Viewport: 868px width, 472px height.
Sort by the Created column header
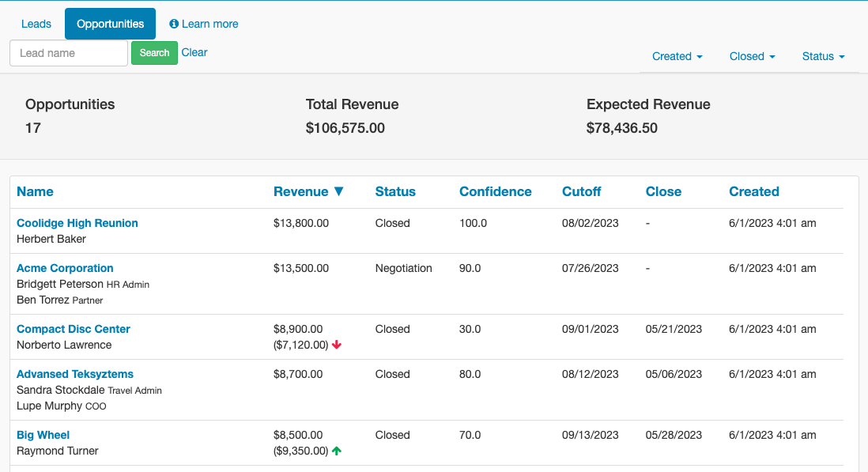tap(754, 191)
